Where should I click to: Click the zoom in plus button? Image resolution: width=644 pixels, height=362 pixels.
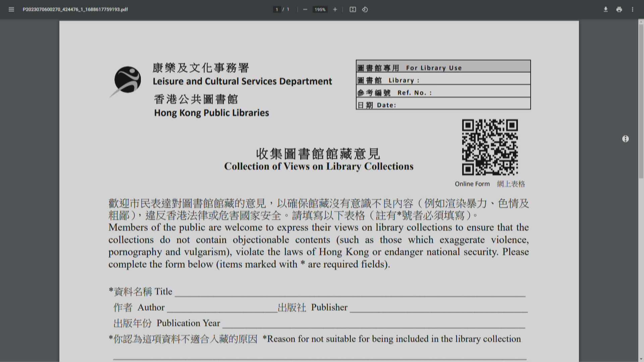point(335,9)
